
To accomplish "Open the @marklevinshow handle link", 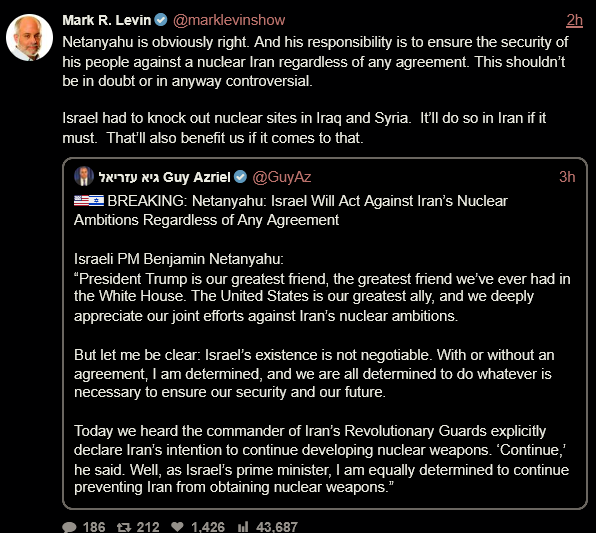I will 229,20.
